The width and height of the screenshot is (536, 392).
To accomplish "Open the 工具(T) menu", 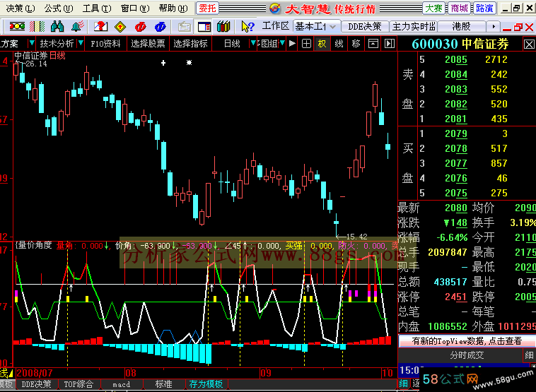I will coord(97,8).
